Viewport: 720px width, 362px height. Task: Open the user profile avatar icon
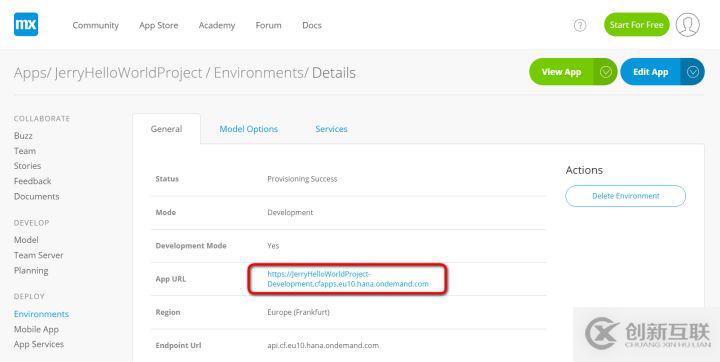tap(687, 25)
